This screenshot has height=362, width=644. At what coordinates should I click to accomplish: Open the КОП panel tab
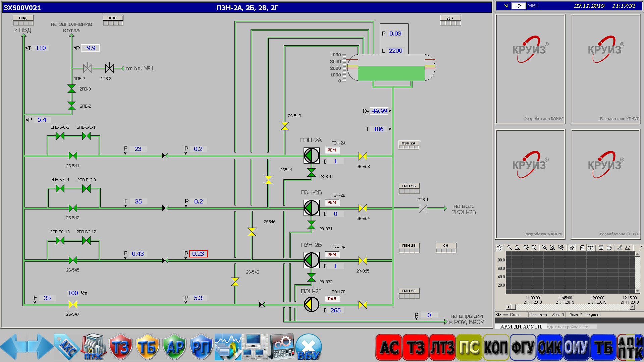coord(496,347)
